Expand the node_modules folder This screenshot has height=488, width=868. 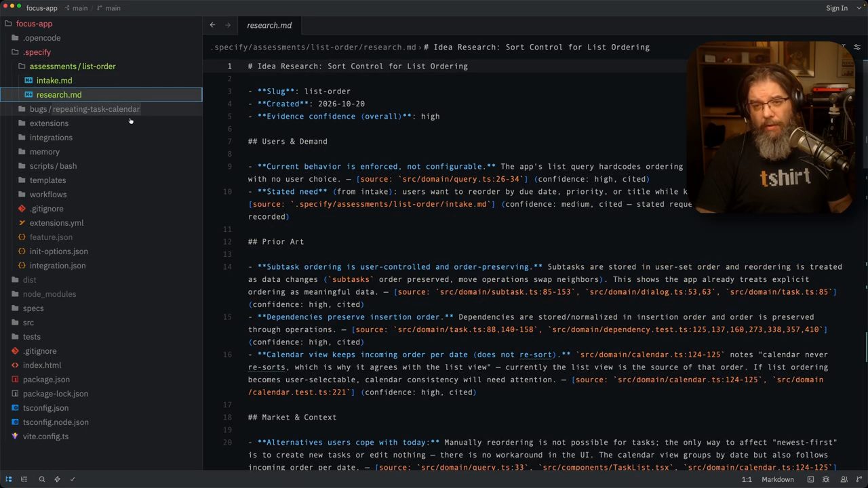[43, 294]
